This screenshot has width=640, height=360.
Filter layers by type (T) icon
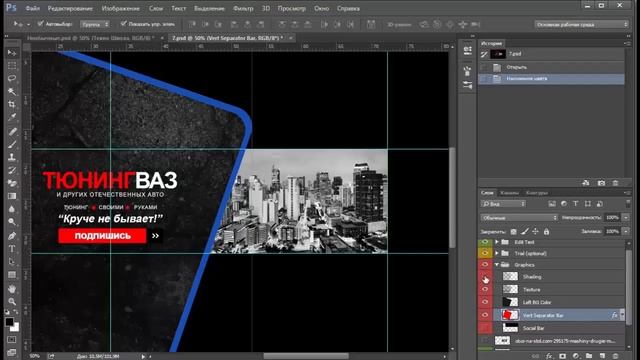[x=576, y=203]
